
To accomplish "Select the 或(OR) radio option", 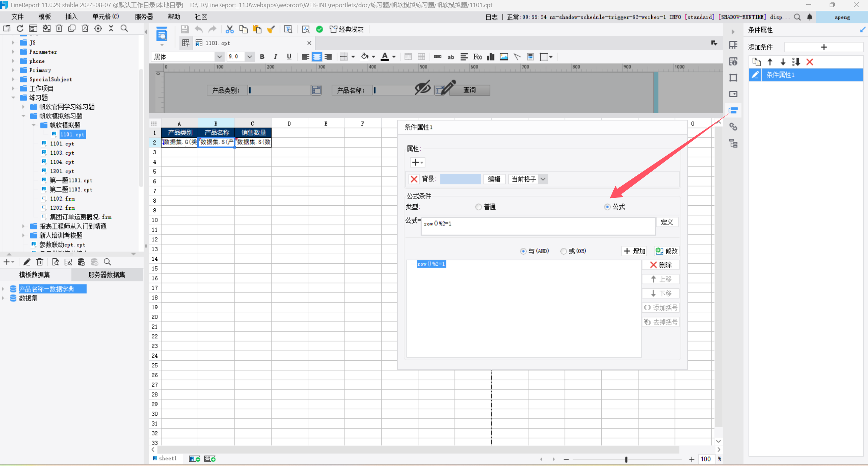I will click(563, 251).
